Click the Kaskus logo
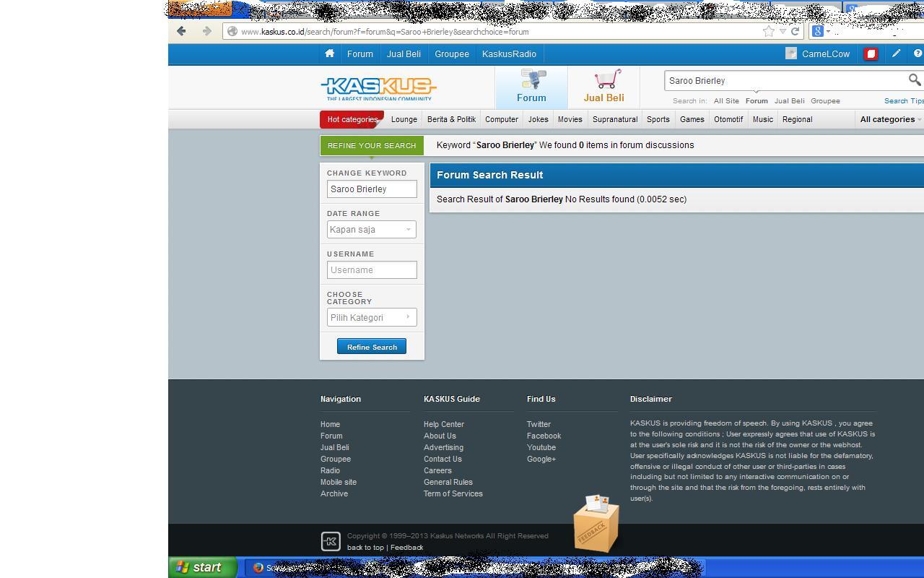The width and height of the screenshot is (924, 578). coord(379,89)
